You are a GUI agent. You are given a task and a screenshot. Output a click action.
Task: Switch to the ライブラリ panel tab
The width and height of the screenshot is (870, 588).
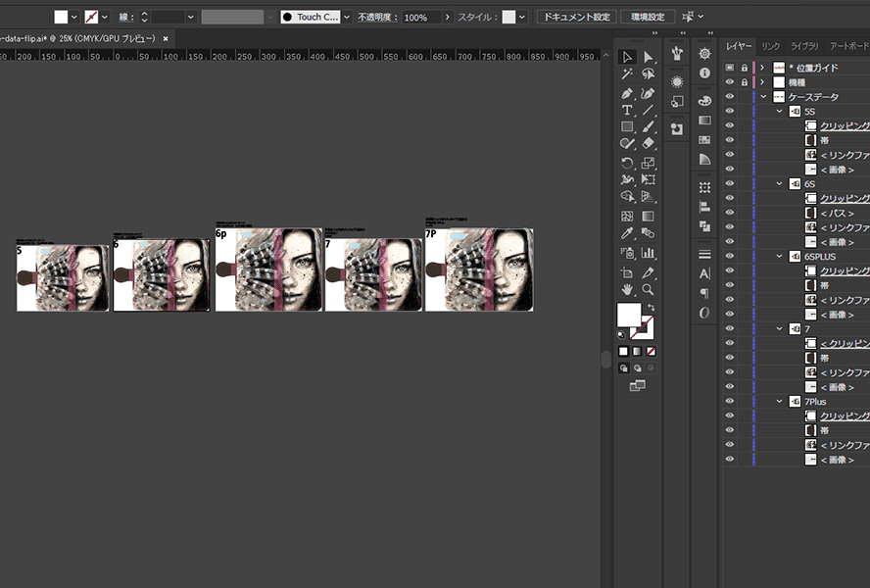tap(804, 46)
